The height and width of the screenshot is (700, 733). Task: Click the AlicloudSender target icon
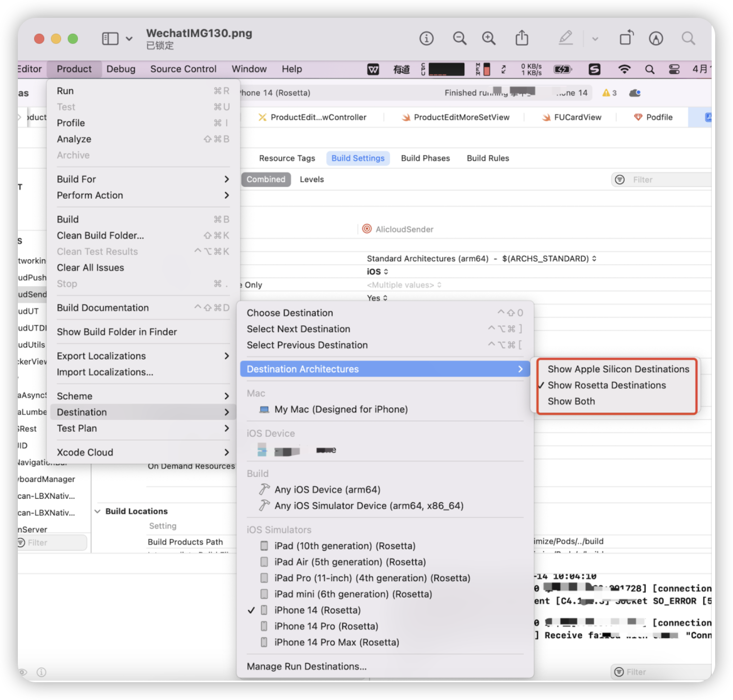pyautogui.click(x=367, y=229)
